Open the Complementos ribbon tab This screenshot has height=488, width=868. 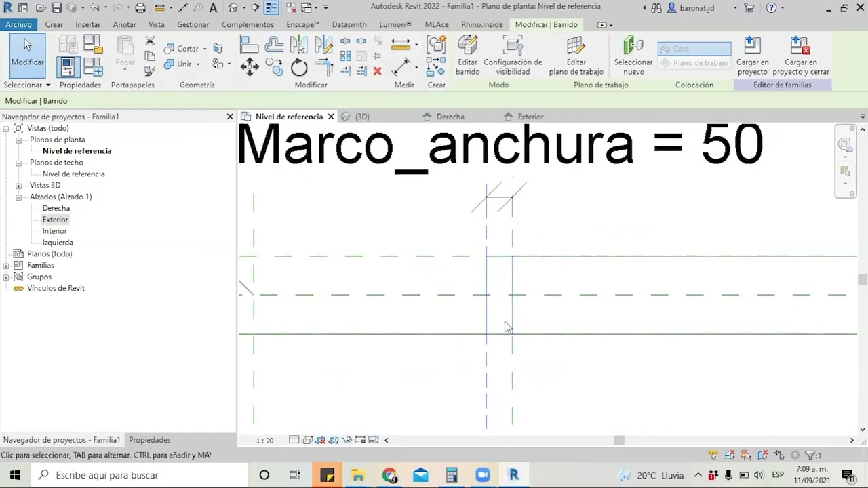pyautogui.click(x=248, y=24)
